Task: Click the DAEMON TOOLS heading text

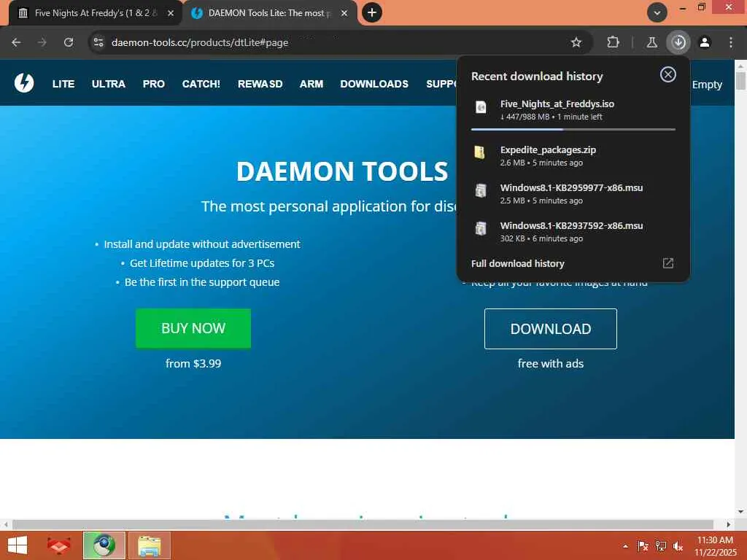Action: pyautogui.click(x=342, y=171)
